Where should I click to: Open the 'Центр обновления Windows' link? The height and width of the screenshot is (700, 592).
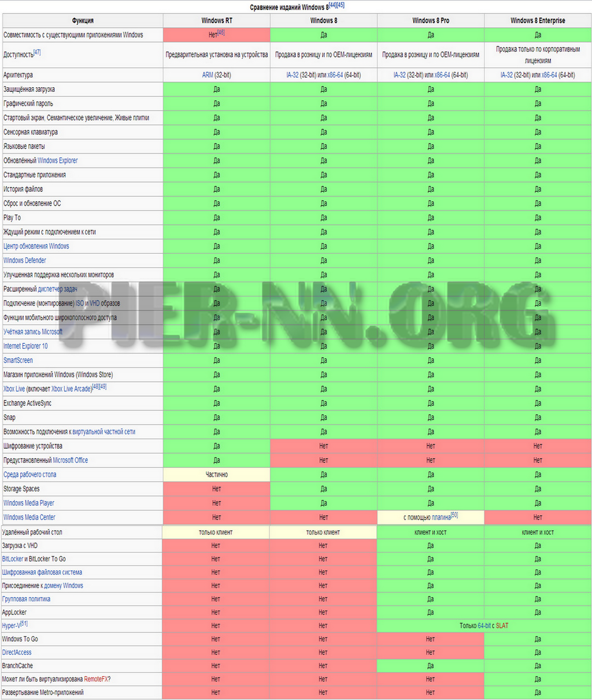click(x=36, y=246)
